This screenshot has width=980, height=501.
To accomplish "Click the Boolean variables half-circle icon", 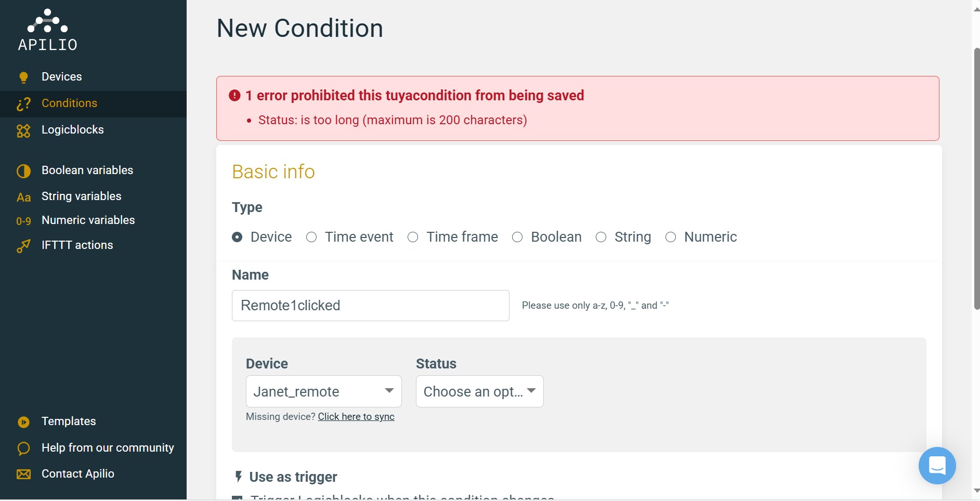I will pyautogui.click(x=23, y=171).
